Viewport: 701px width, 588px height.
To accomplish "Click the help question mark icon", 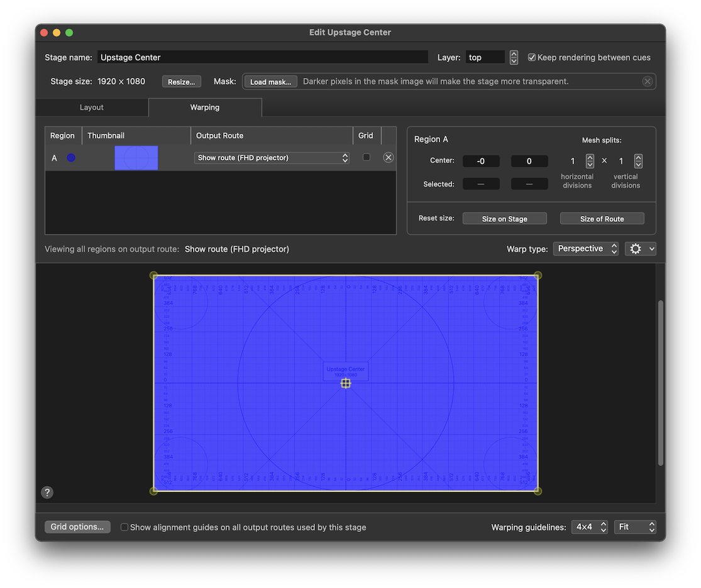I will coord(47,493).
